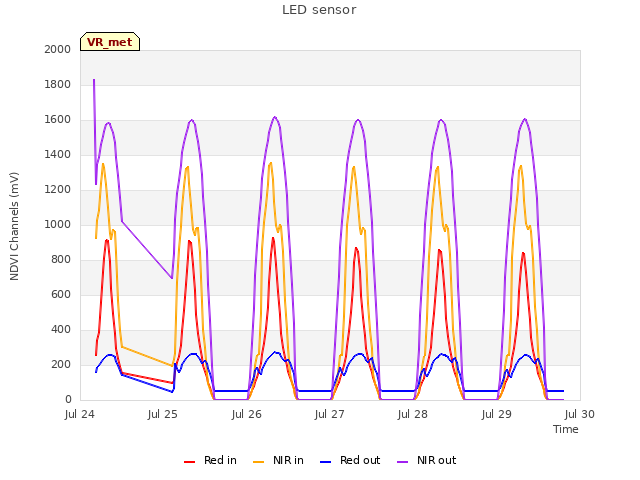640x480 pixels.
Task: Click the 400 y-axis tick label
Action: click(61, 330)
